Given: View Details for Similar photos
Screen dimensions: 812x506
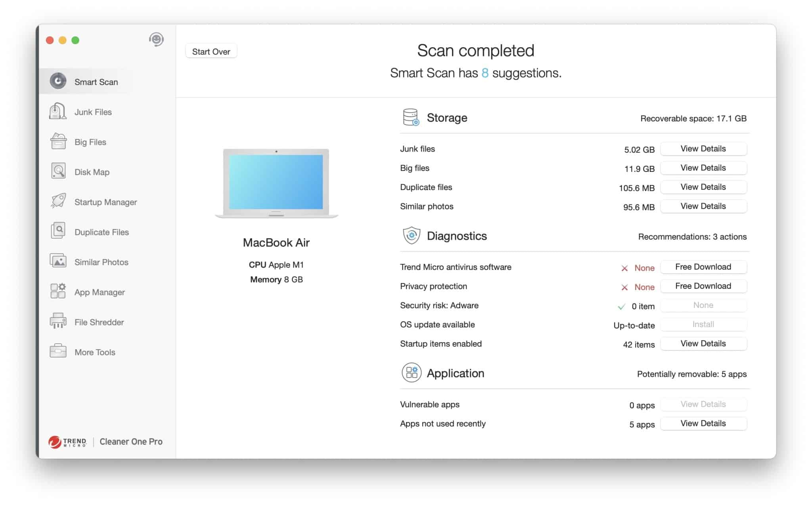Looking at the screenshot, I should [703, 206].
